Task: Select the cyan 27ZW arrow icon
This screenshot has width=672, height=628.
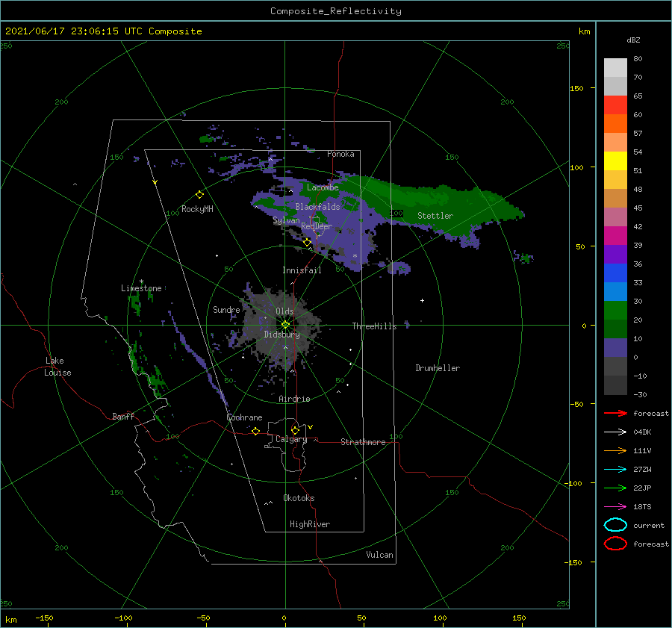Action: [615, 470]
